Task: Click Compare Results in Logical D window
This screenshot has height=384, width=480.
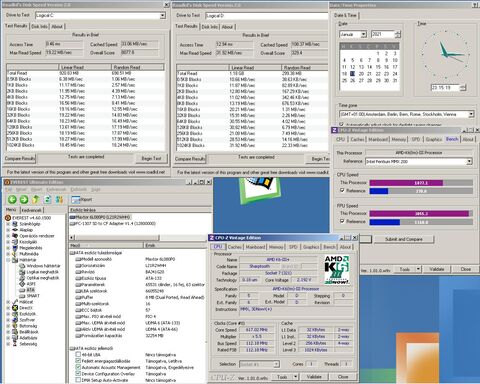Action: pyautogui.click(x=190, y=159)
